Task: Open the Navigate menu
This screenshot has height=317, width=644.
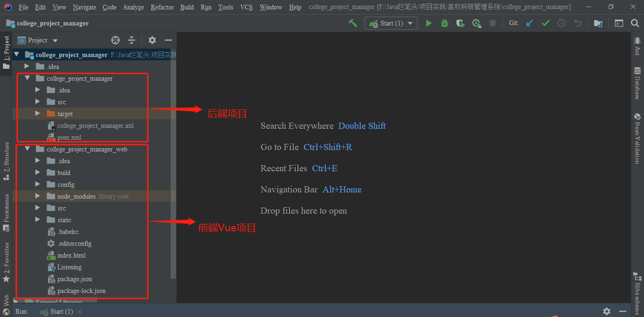Action: coord(84,7)
